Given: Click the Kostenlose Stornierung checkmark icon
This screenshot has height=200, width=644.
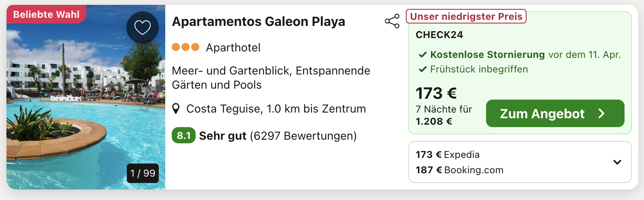Looking at the screenshot, I should pyautogui.click(x=422, y=55).
